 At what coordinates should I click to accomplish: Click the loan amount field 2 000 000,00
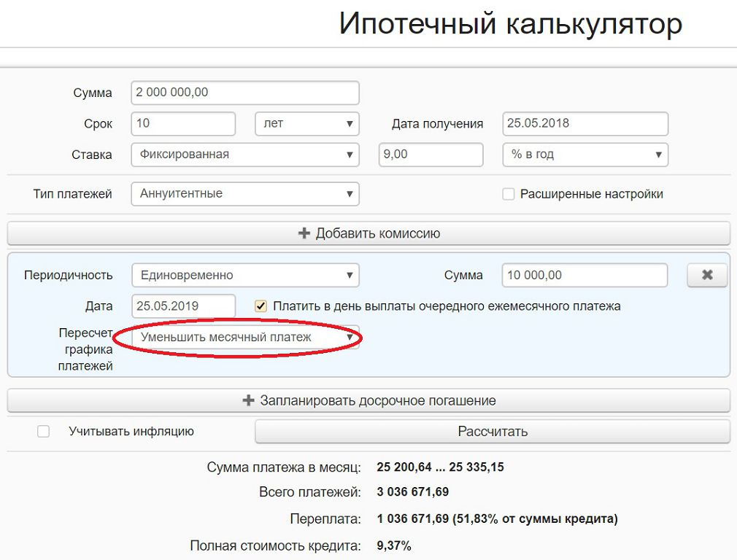click(x=245, y=93)
